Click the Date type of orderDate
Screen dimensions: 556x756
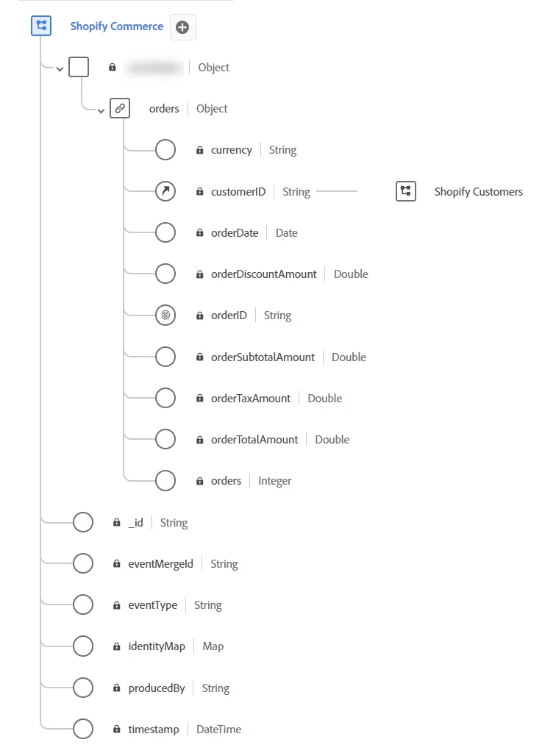287,233
